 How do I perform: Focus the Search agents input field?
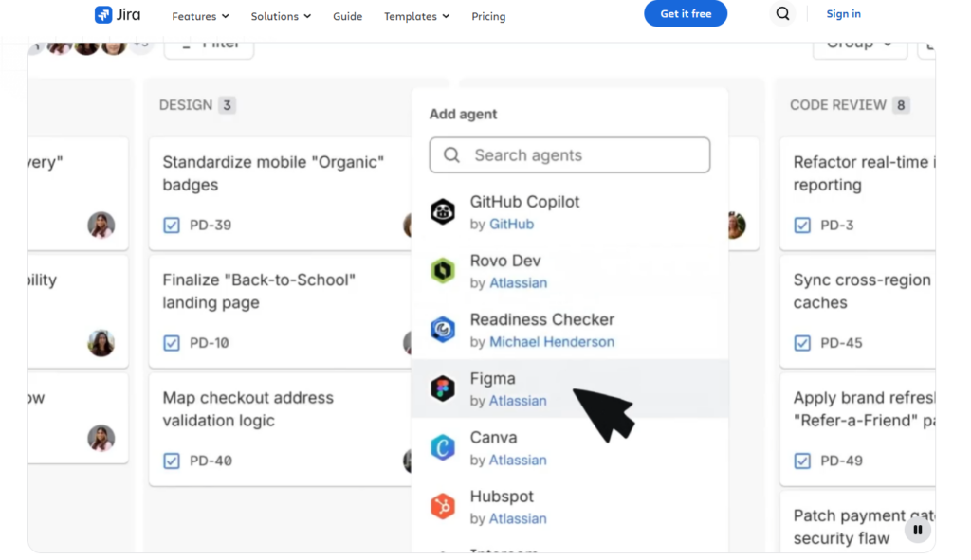570,154
